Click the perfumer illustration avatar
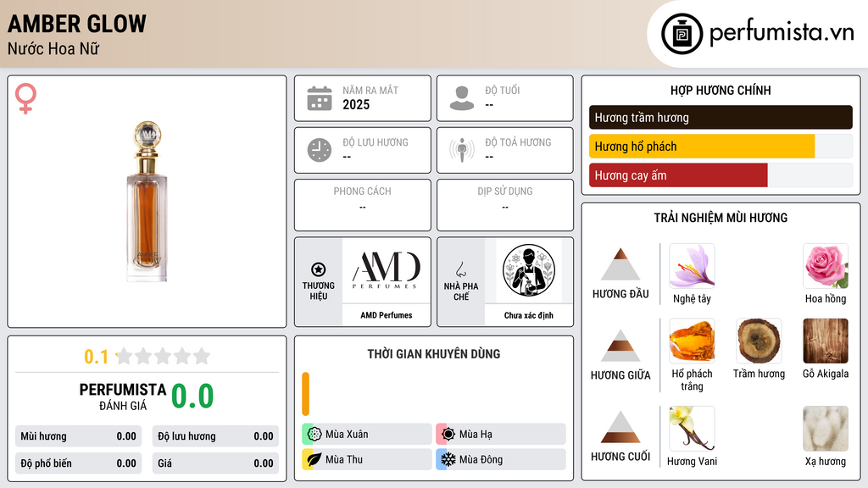Image resolution: width=868 pixels, height=488 pixels. pyautogui.click(x=529, y=270)
